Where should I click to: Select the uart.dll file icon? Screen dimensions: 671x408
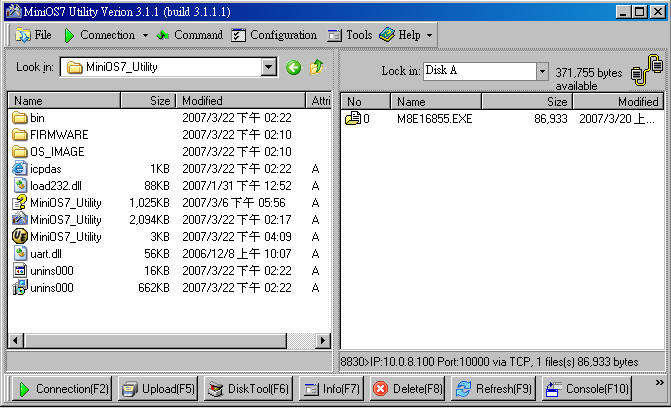[20, 253]
